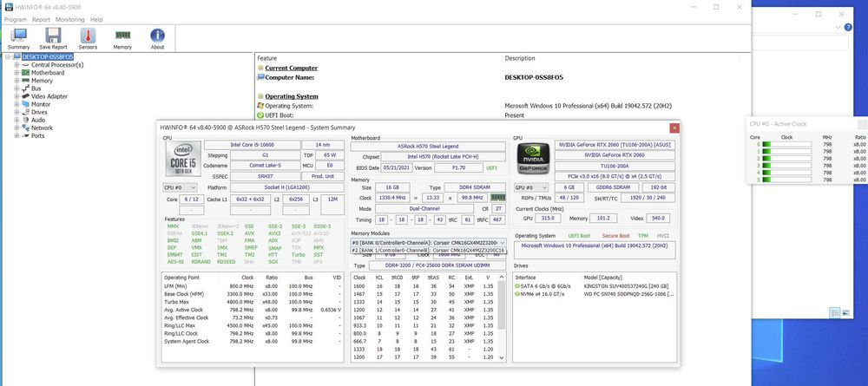Expand the Network tree node

point(16,128)
